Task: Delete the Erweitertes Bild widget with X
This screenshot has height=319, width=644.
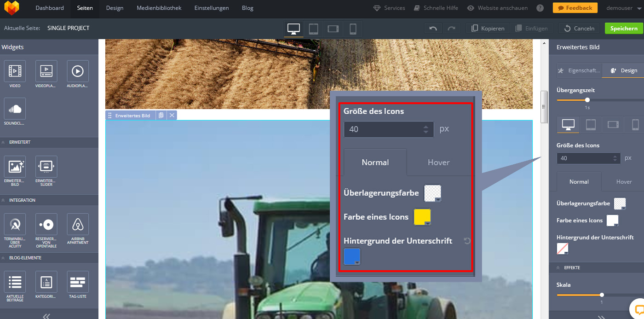Action: click(172, 116)
